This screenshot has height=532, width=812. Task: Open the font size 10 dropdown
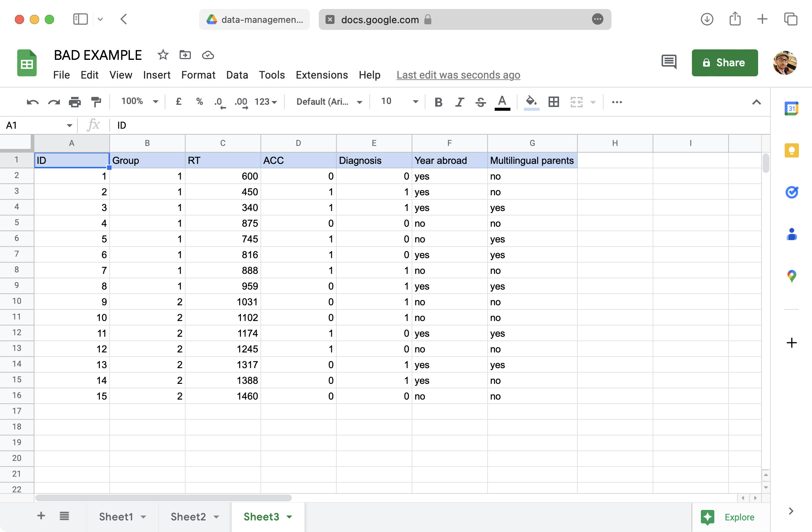(x=399, y=101)
